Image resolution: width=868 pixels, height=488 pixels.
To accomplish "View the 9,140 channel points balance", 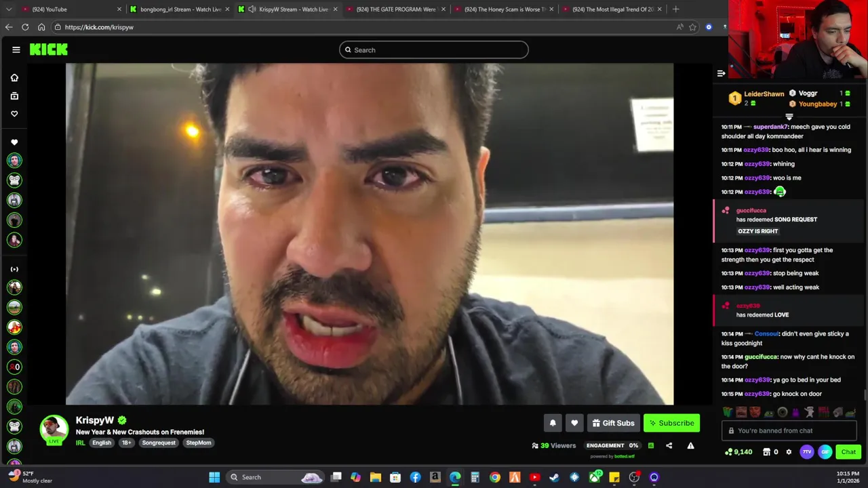I will (x=738, y=452).
